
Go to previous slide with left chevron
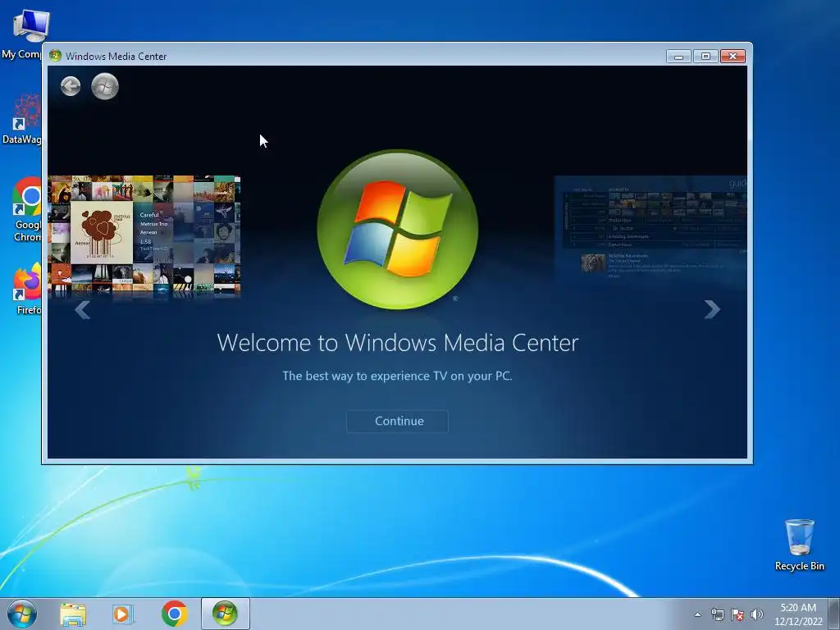click(x=83, y=309)
